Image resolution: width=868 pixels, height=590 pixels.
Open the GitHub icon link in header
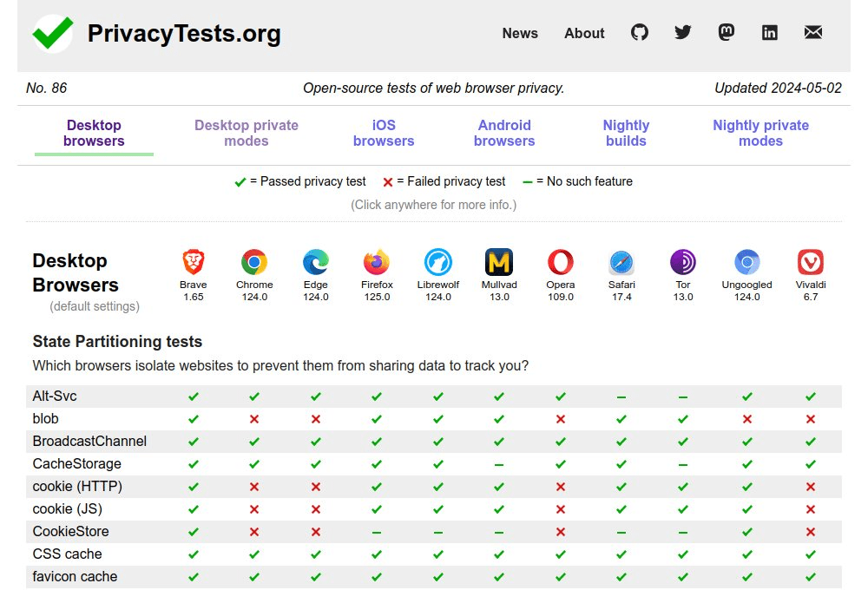(640, 33)
